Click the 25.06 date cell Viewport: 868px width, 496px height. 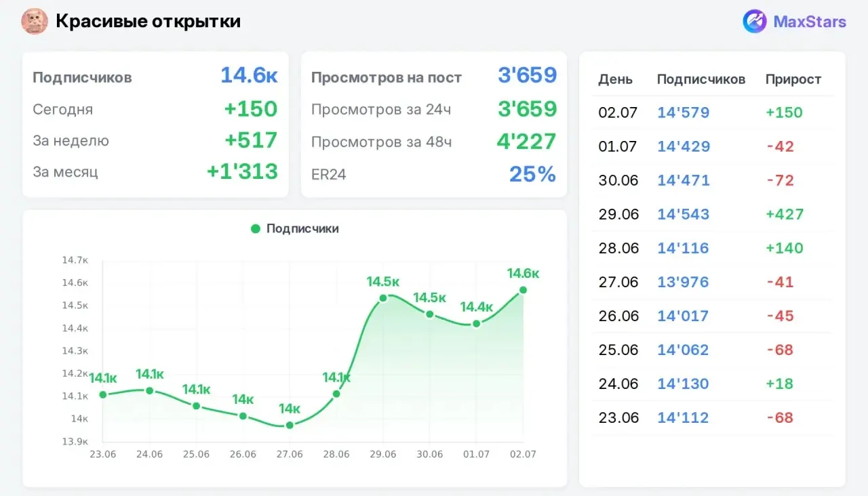(x=618, y=350)
